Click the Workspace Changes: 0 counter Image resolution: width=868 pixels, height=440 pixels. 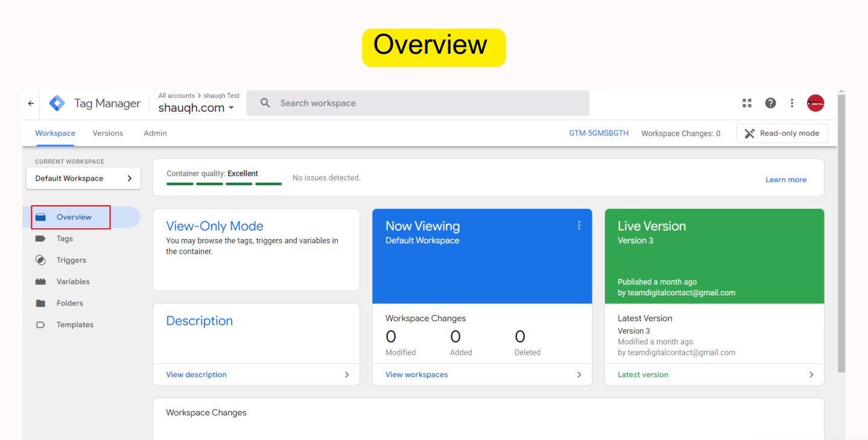pyautogui.click(x=681, y=133)
